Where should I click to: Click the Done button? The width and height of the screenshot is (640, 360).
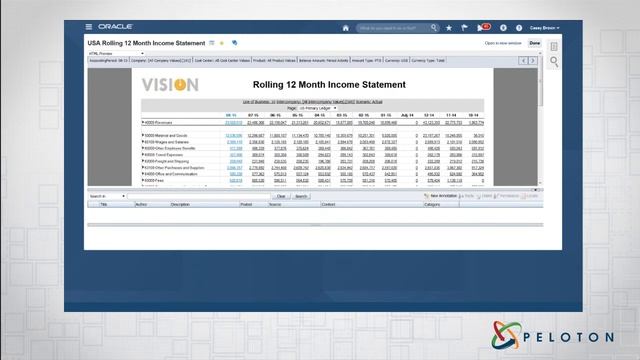(x=535, y=43)
